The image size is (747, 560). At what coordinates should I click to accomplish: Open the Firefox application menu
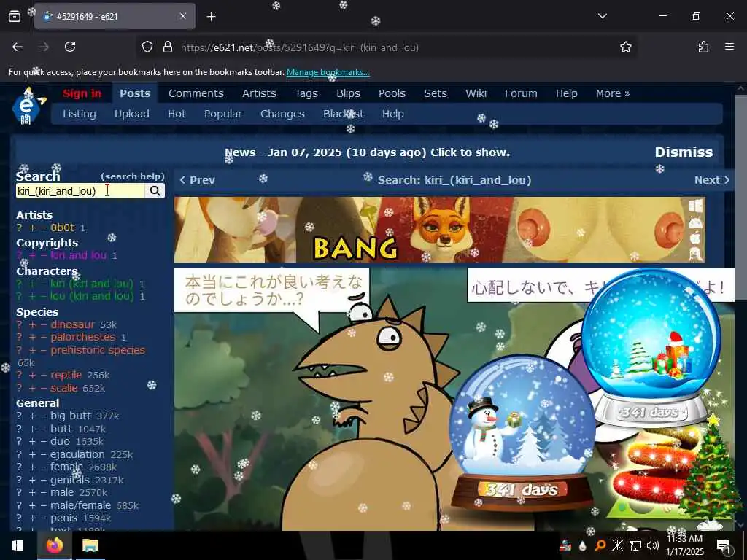pyautogui.click(x=729, y=47)
